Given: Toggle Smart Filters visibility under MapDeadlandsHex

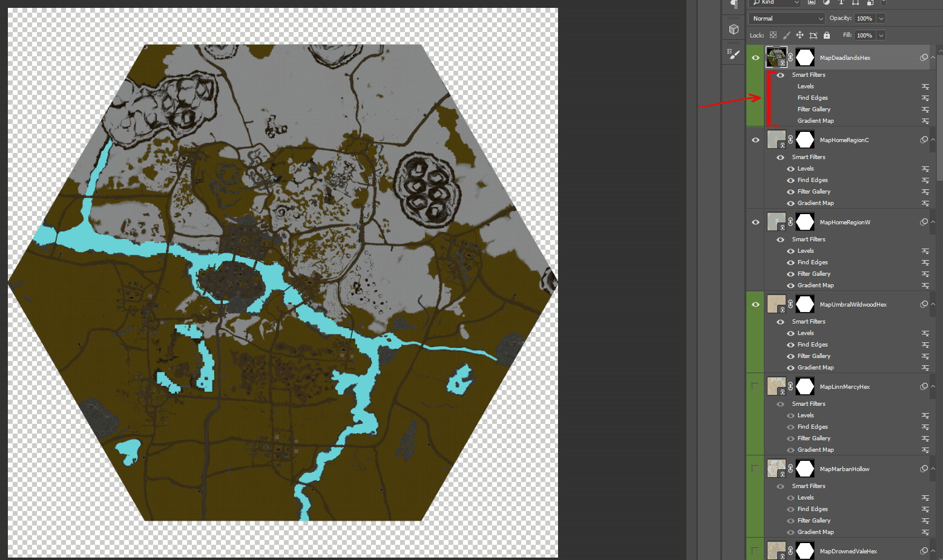Looking at the screenshot, I should pyautogui.click(x=780, y=75).
